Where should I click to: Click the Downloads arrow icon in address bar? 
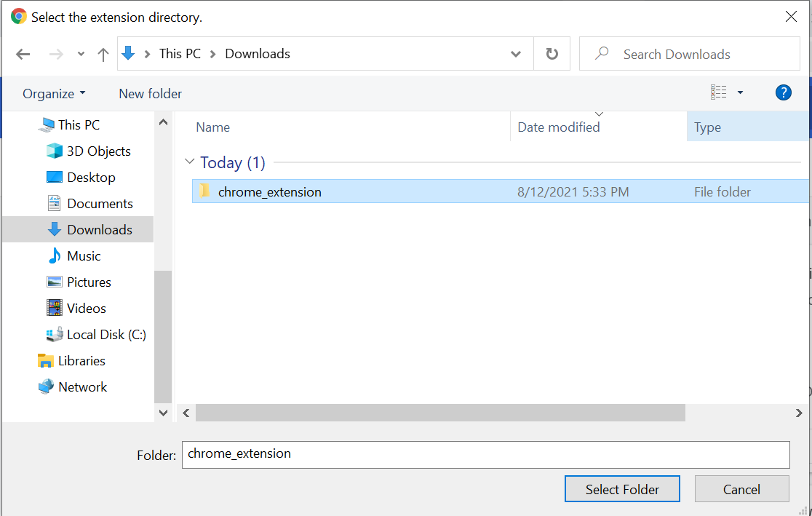129,53
